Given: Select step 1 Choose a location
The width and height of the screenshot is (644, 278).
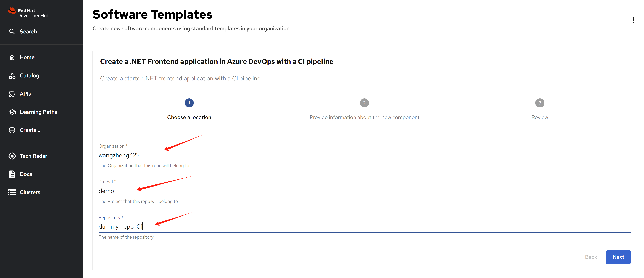Looking at the screenshot, I should tap(189, 103).
